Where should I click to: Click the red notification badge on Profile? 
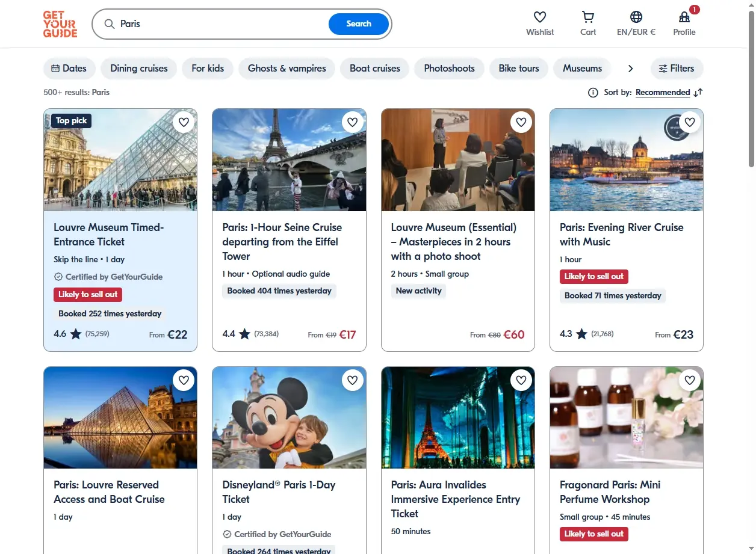(x=695, y=10)
